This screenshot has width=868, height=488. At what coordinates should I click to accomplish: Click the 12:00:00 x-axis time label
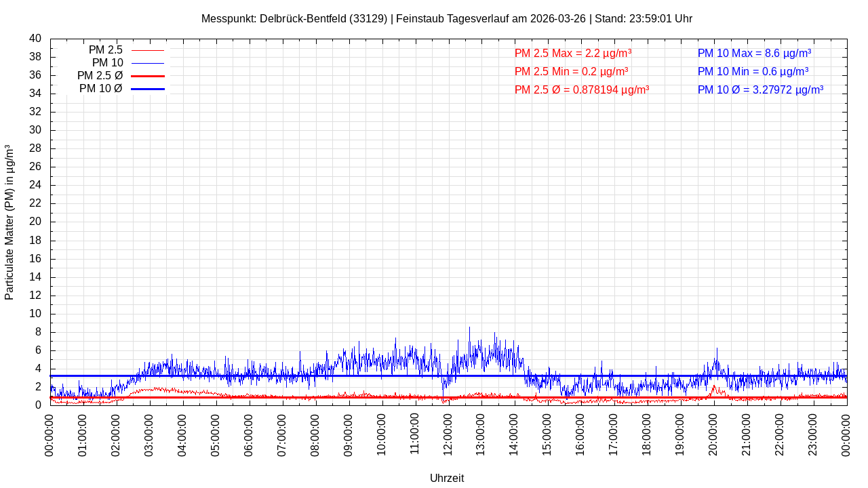tap(448, 434)
